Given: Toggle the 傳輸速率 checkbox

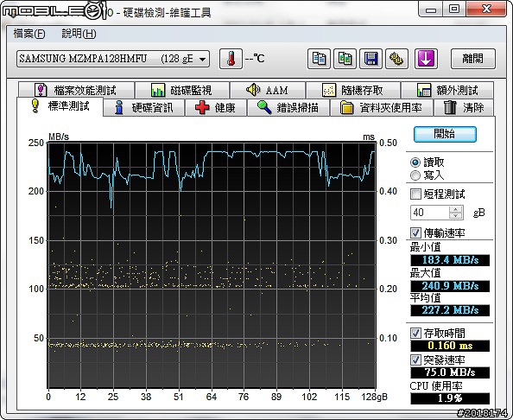Looking at the screenshot, I should pyautogui.click(x=415, y=232).
